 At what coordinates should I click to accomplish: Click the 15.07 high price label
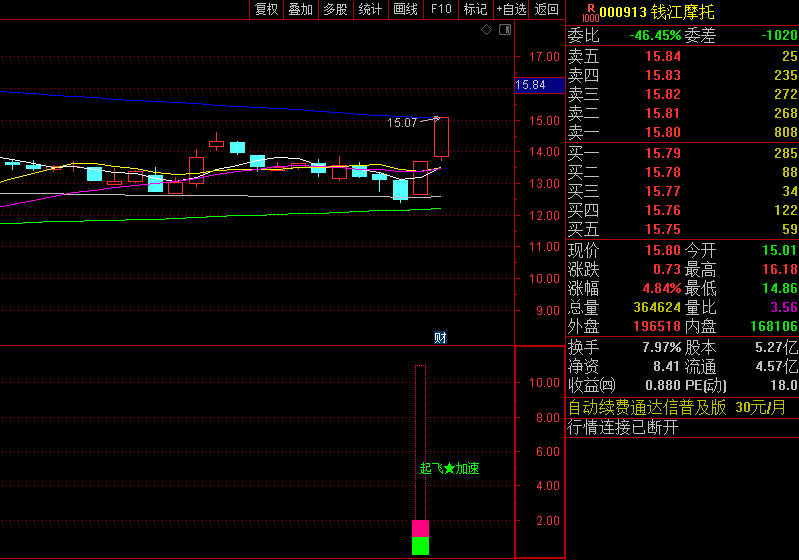coord(402,123)
